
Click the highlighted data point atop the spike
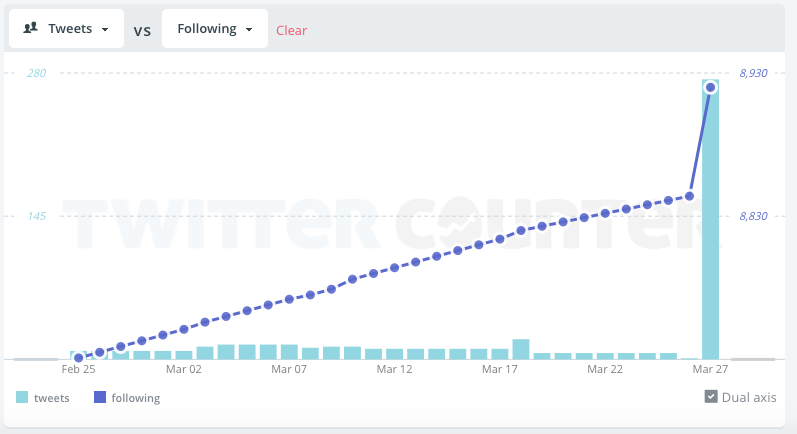click(711, 88)
